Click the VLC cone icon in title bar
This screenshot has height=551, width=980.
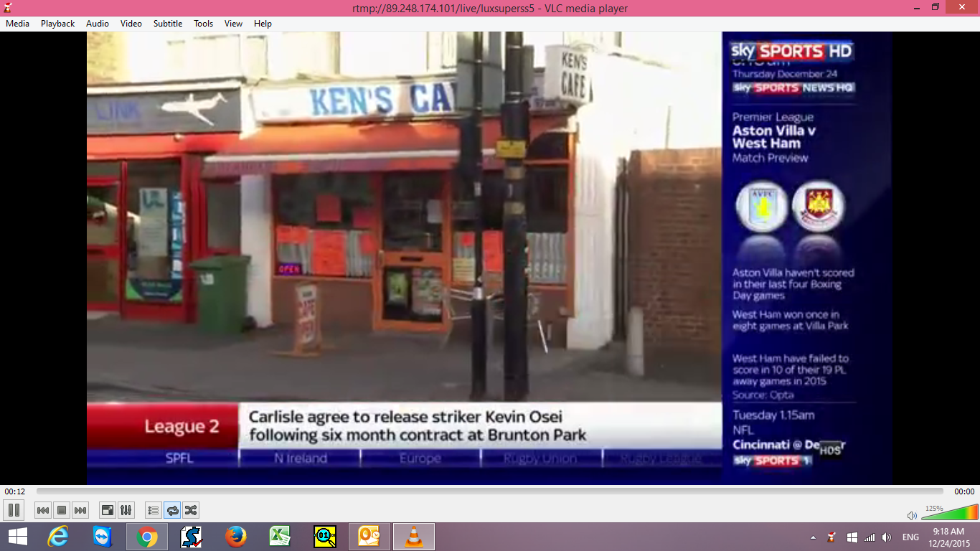(7, 7)
